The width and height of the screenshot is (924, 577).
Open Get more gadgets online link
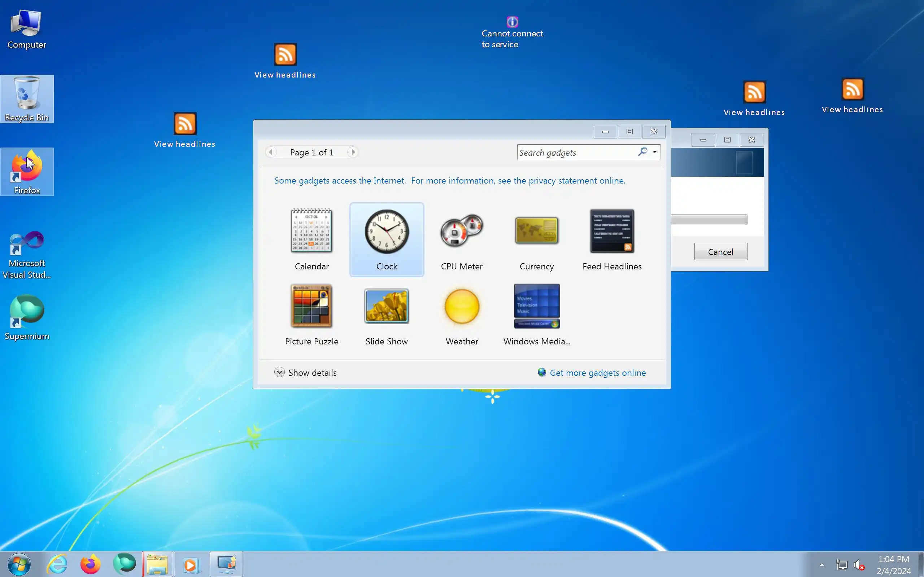597,373
